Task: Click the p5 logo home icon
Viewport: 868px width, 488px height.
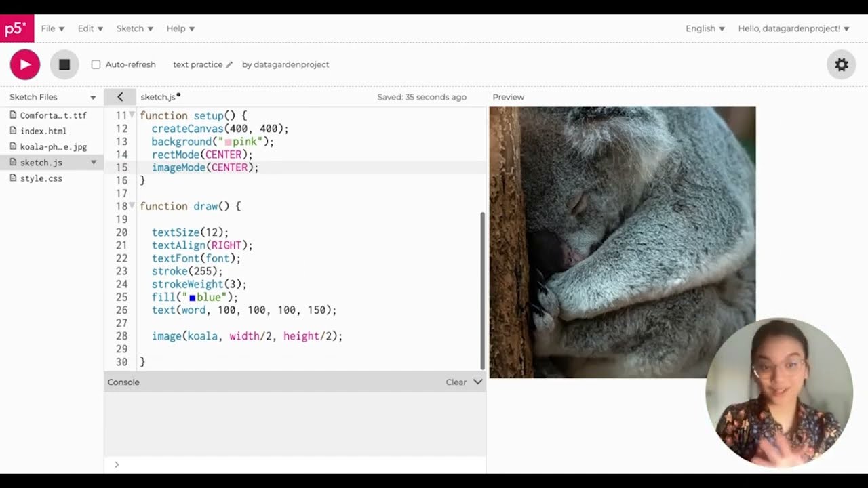Action: (16, 28)
